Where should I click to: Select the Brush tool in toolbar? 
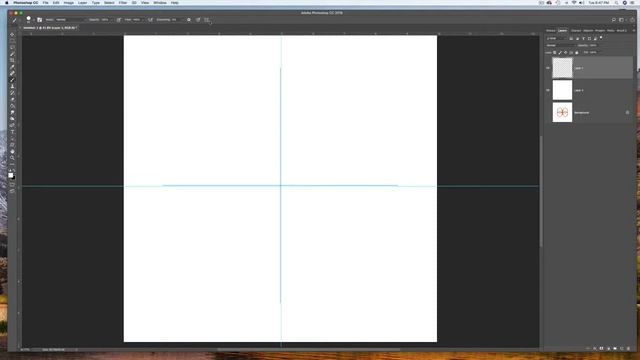click(12, 80)
